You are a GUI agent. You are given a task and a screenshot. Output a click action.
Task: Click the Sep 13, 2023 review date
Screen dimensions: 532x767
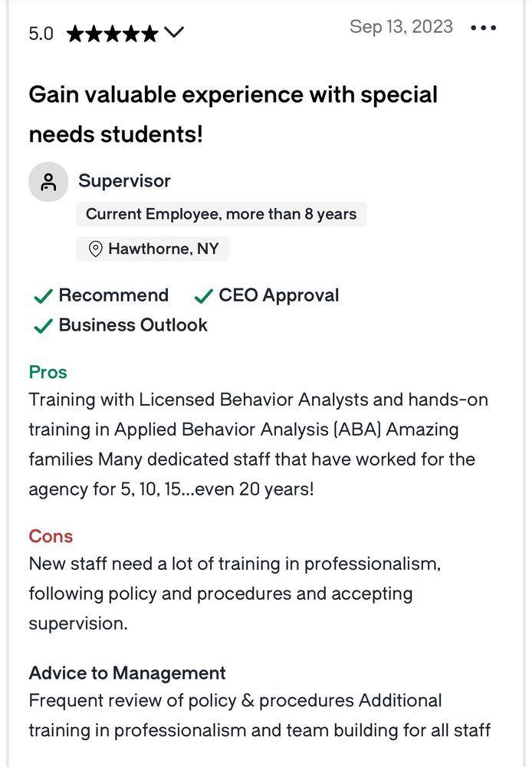pos(401,27)
